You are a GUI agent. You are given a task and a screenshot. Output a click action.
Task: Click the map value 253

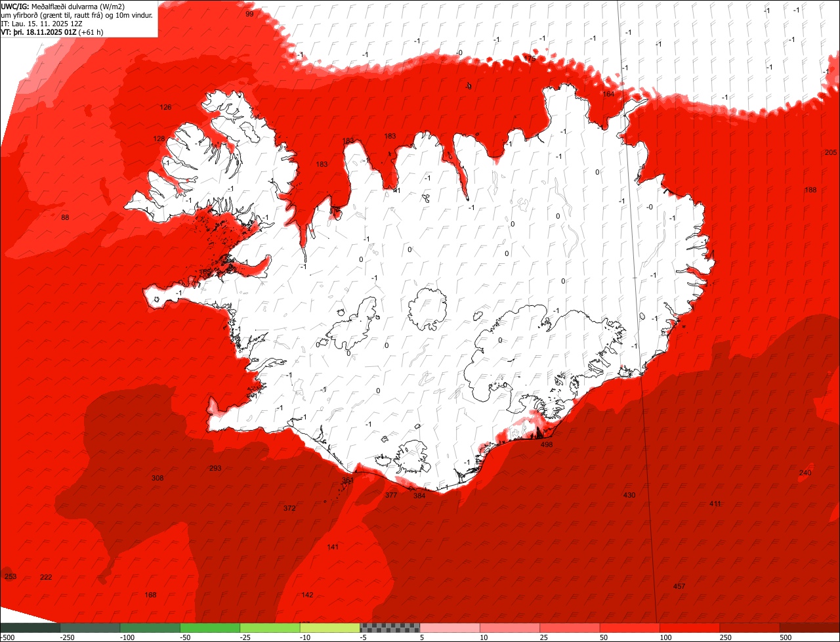tap(10, 576)
